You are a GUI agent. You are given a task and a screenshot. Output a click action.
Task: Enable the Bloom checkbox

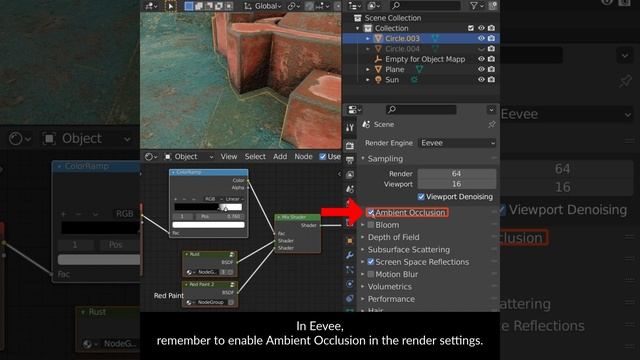tap(371, 225)
